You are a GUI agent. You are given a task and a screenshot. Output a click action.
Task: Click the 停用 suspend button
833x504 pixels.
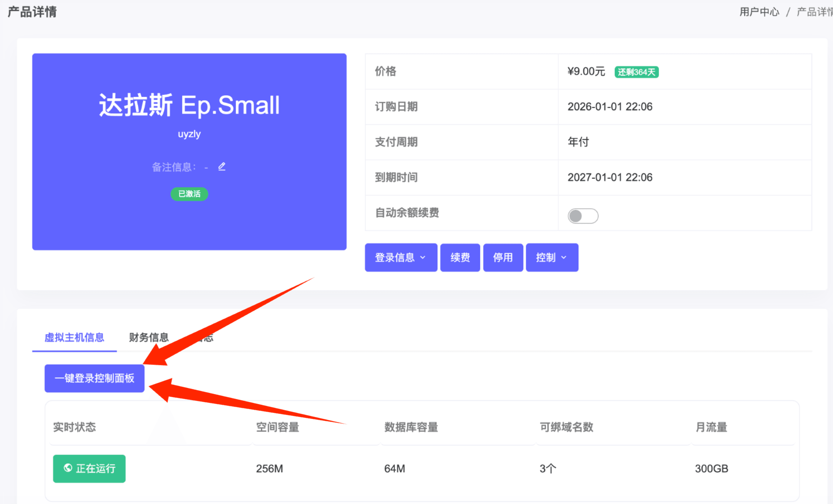[503, 257]
